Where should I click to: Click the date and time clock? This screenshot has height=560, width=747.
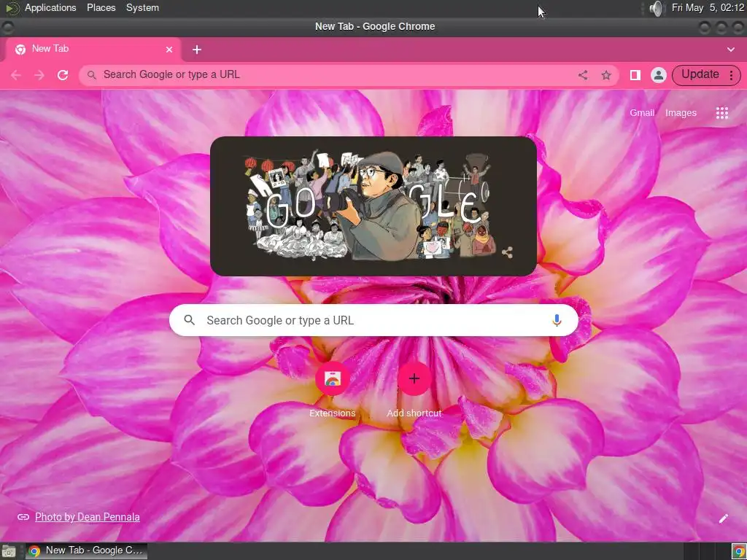pyautogui.click(x=708, y=7)
